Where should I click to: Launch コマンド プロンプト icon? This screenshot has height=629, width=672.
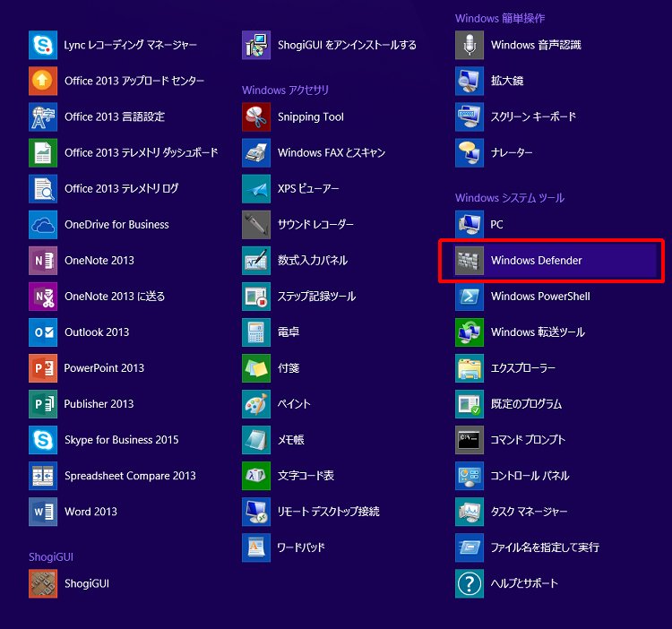pos(470,440)
